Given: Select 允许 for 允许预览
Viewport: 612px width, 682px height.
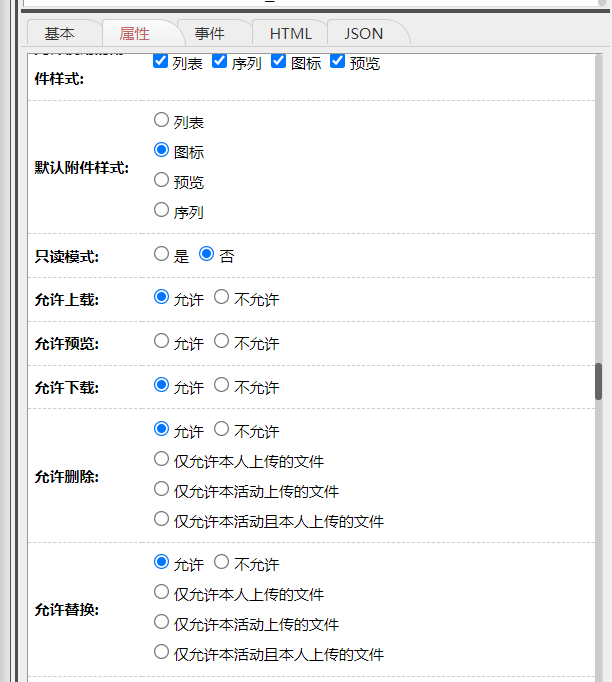Looking at the screenshot, I should click(x=162, y=342).
